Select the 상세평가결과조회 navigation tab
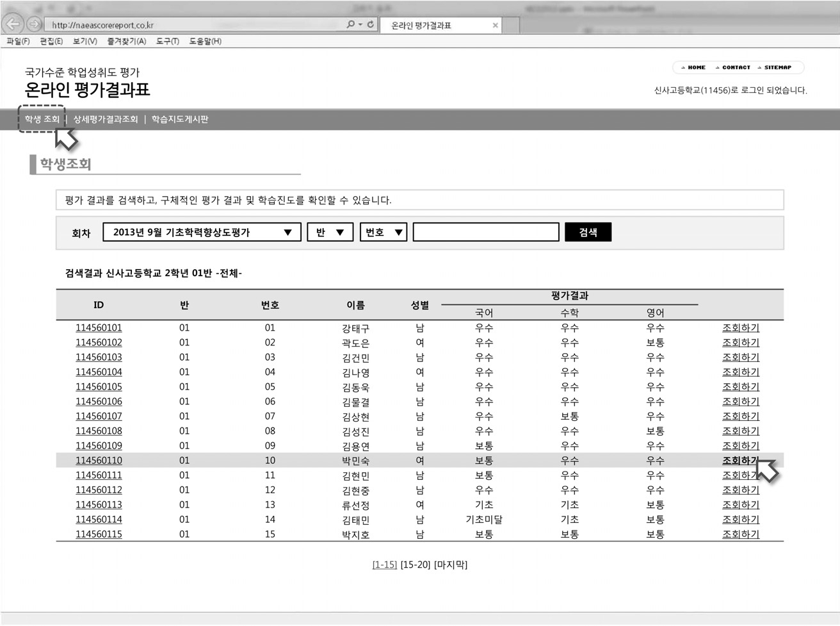840x626 pixels. pyautogui.click(x=106, y=119)
